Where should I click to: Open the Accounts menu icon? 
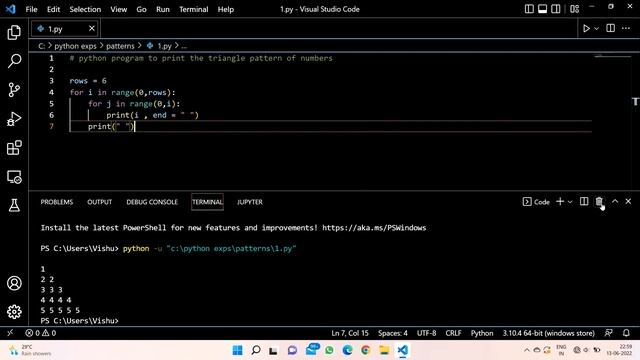point(14,283)
